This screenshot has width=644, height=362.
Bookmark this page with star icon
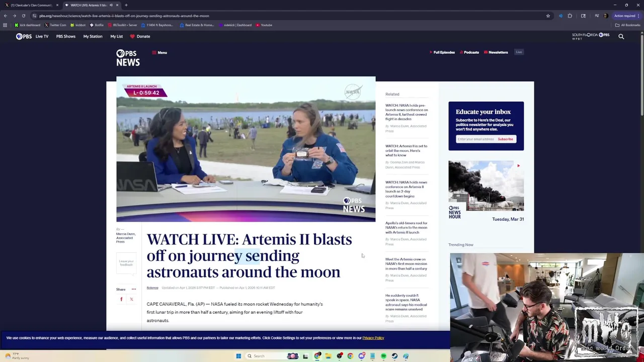[548, 16]
